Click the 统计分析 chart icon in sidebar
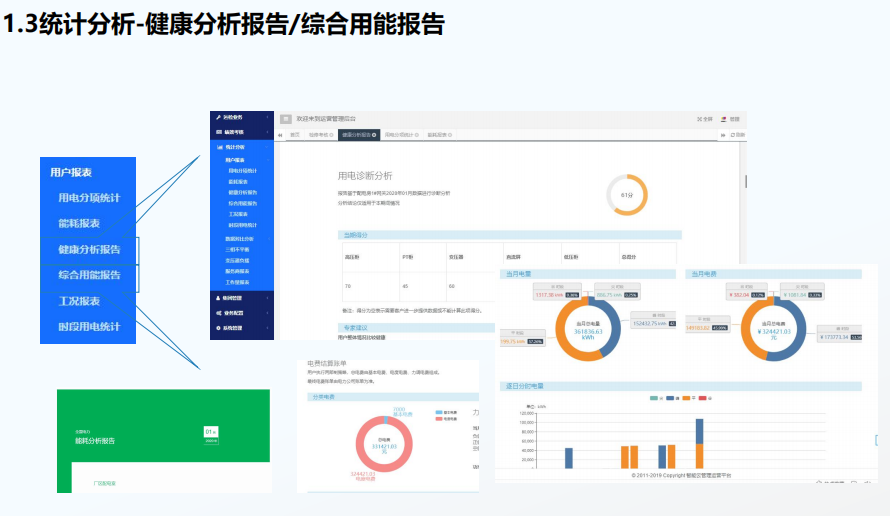 pyautogui.click(x=218, y=147)
